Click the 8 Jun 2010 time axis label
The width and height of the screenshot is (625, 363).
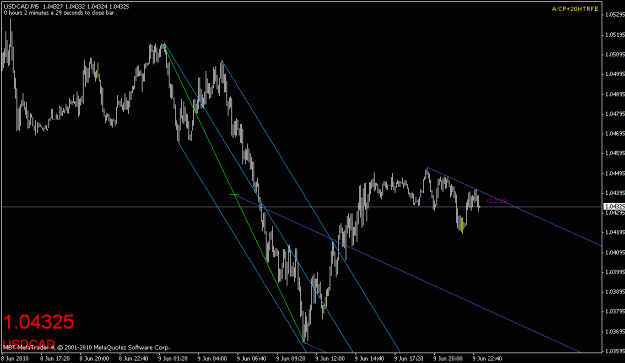[16, 359]
